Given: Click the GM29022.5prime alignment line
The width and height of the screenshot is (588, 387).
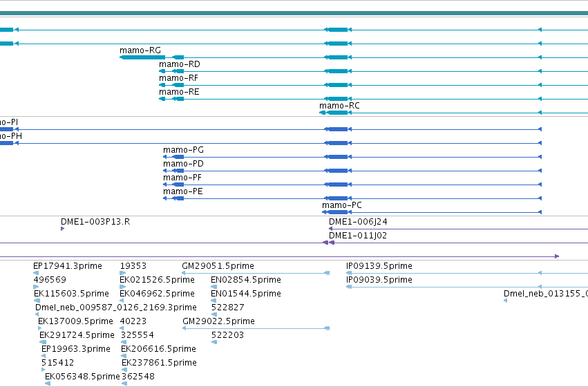Looking at the screenshot, I should click(256, 328).
